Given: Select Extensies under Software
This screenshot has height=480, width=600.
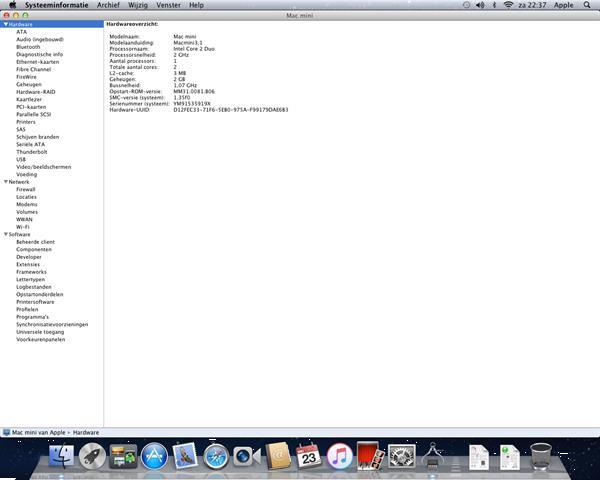Looking at the screenshot, I should (28, 264).
